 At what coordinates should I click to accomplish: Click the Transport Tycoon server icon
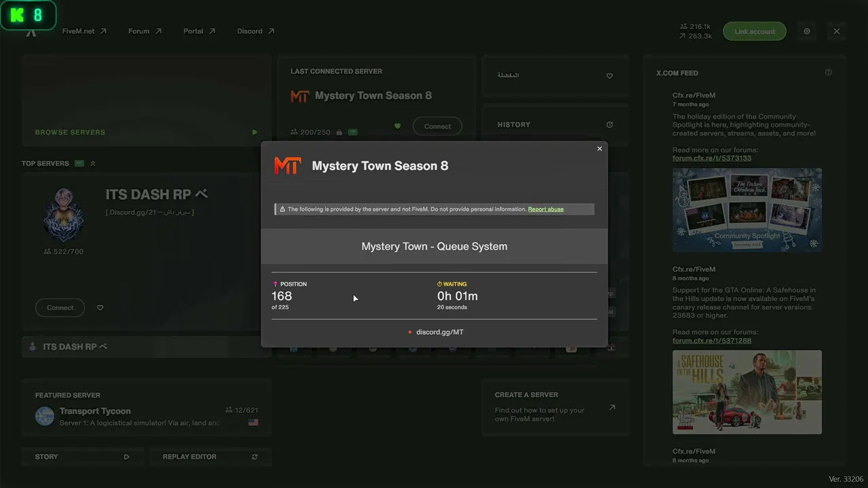click(x=45, y=416)
